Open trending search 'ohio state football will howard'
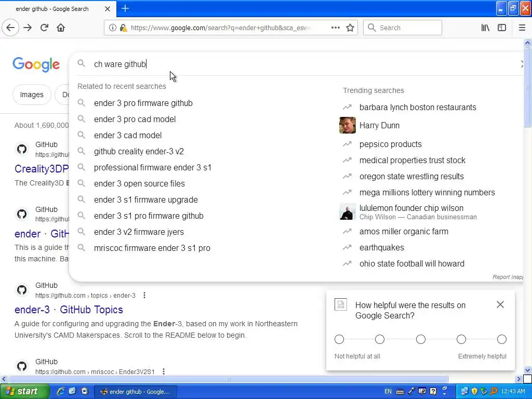The width and height of the screenshot is (532, 399). (x=412, y=263)
